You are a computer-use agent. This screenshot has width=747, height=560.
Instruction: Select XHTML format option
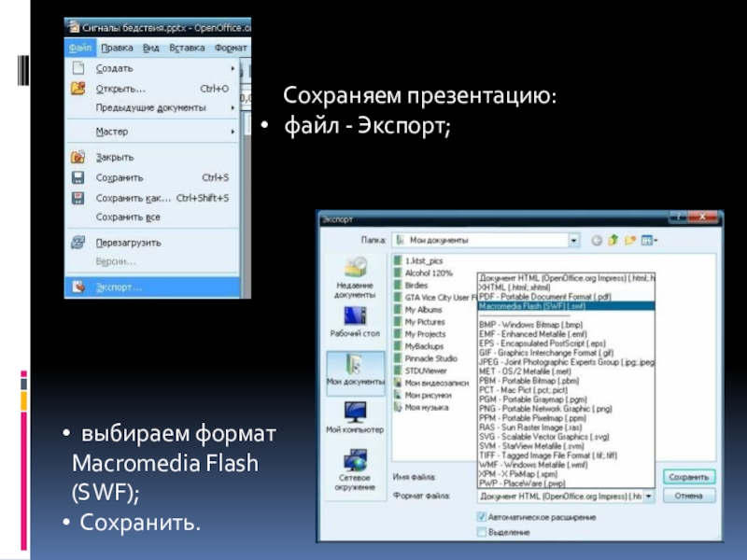(566, 287)
